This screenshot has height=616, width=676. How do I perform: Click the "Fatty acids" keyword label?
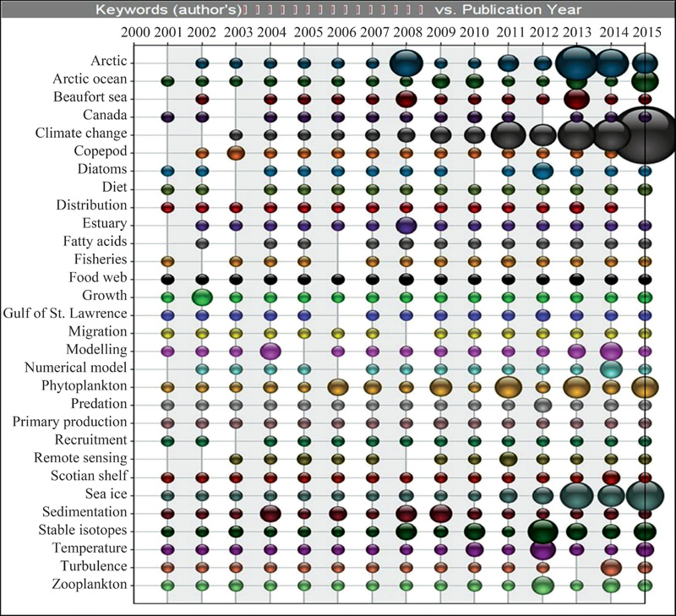pyautogui.click(x=95, y=242)
